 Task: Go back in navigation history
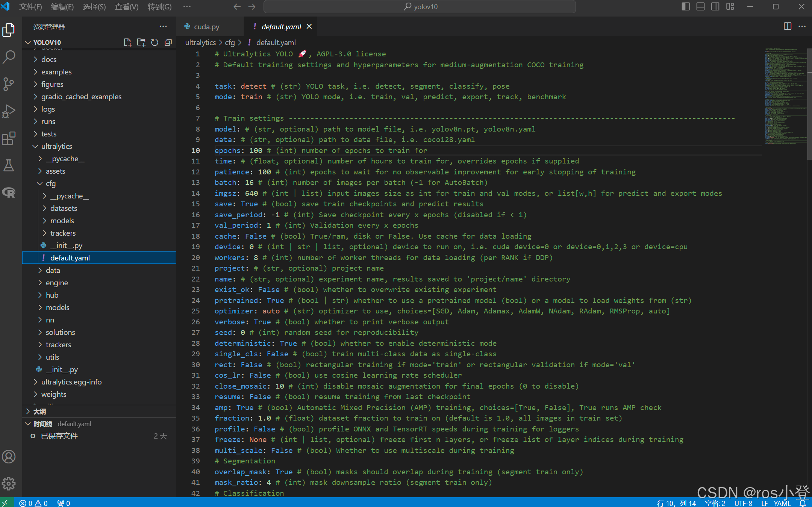237,7
